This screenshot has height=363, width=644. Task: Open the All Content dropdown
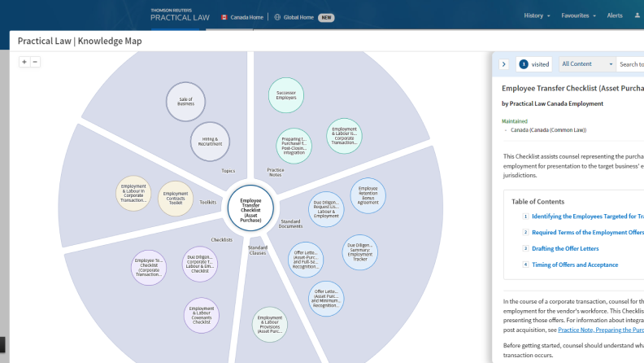[x=586, y=64]
